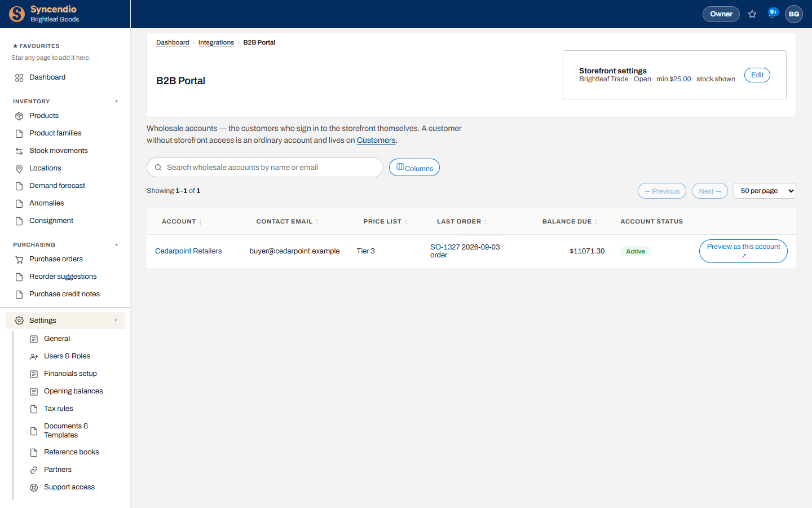Click the Purchase orders cart icon
This screenshot has width=812, height=508.
point(19,259)
